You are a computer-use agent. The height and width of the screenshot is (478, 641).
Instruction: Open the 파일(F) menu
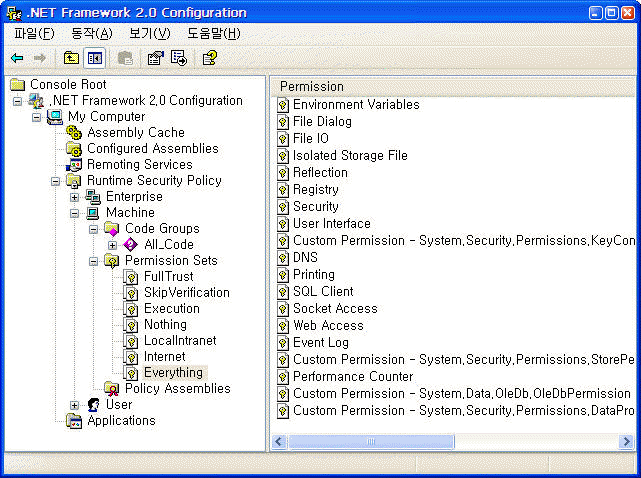coord(34,33)
